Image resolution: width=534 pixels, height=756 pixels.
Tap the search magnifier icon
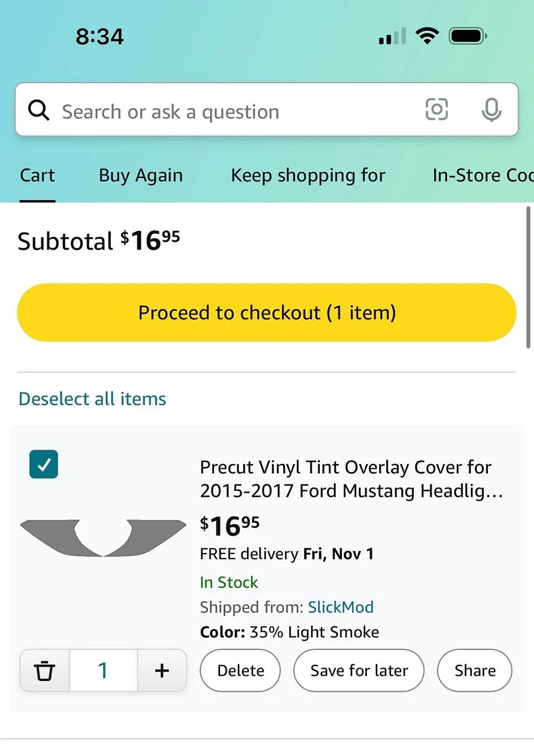tap(38, 110)
